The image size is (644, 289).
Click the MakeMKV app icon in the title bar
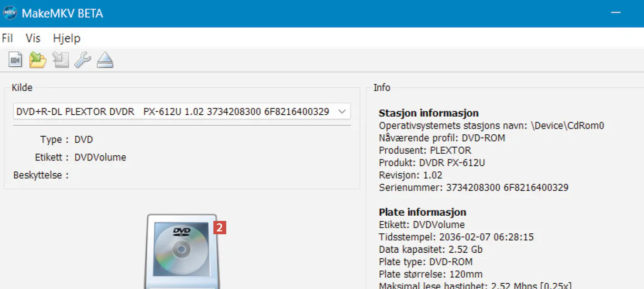coord(10,13)
